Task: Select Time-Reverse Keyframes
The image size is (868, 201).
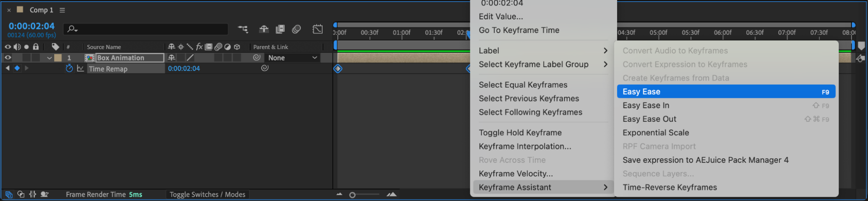Action: tap(669, 187)
